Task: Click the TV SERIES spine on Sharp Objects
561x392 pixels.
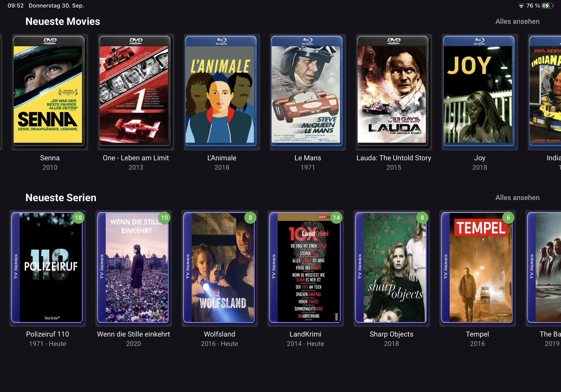Action: (360, 266)
